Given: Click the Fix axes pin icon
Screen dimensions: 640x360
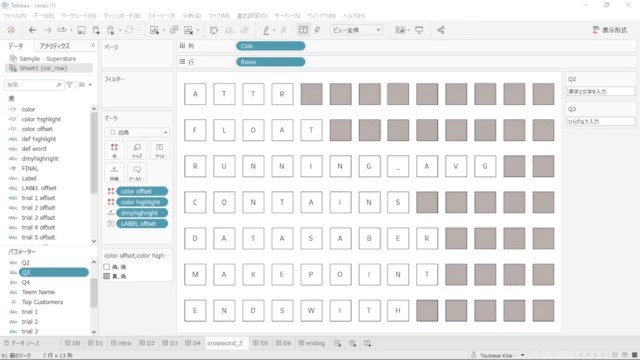Looking at the screenshot, I should pyautogui.click(x=317, y=30).
